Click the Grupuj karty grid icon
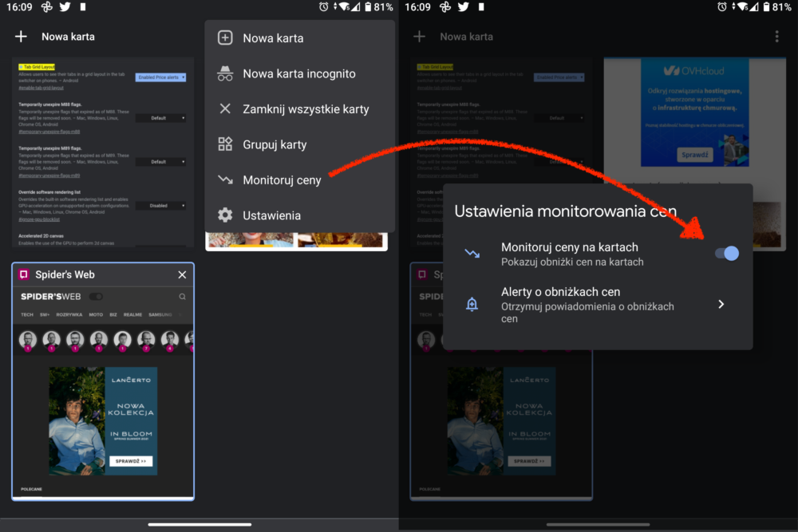798x532 pixels. coord(225,144)
